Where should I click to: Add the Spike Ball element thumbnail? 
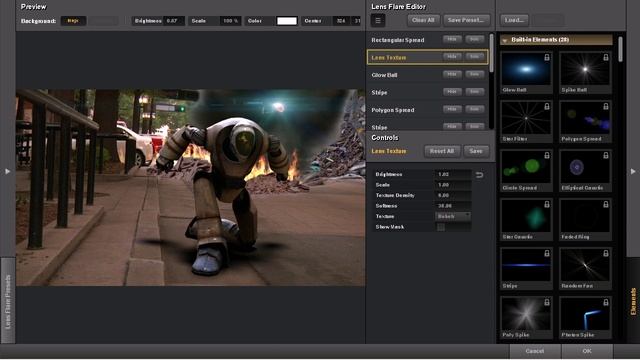tap(585, 72)
